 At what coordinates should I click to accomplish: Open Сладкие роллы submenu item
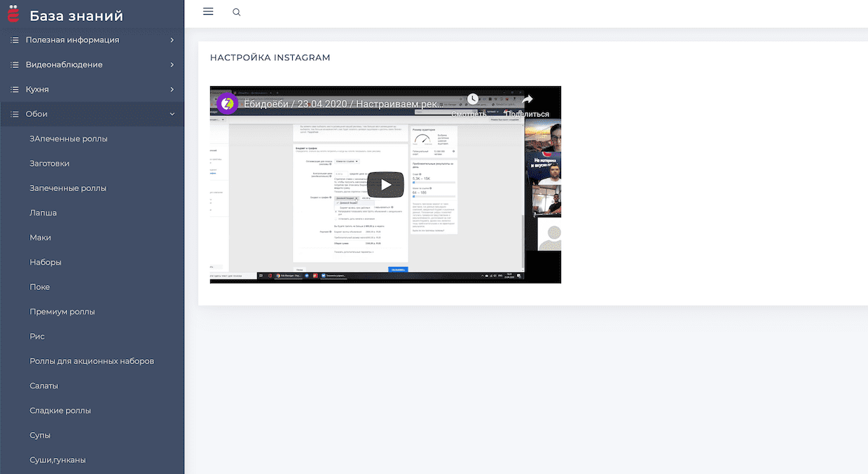click(x=60, y=410)
